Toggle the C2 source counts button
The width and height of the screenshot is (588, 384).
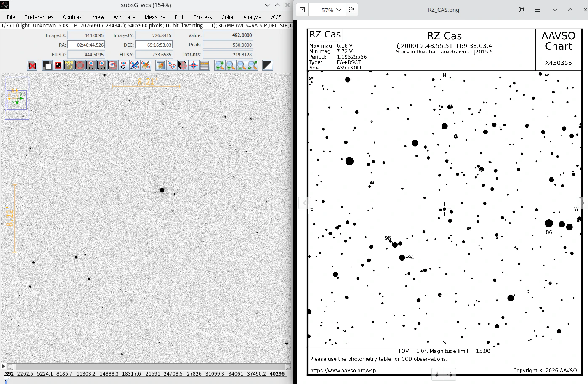[x=91, y=65]
